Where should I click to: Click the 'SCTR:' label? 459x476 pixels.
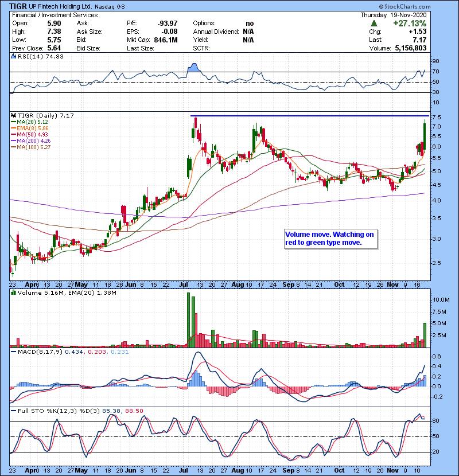click(x=201, y=48)
